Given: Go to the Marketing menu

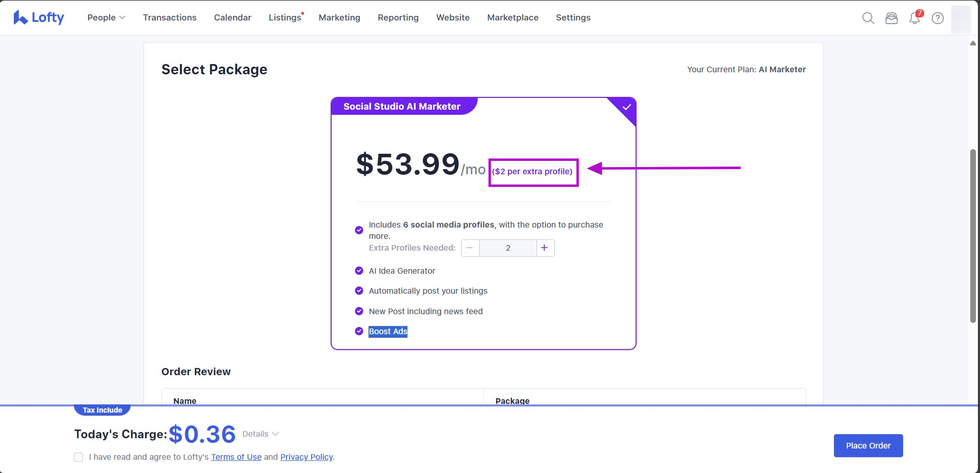Looking at the screenshot, I should coord(339,17).
